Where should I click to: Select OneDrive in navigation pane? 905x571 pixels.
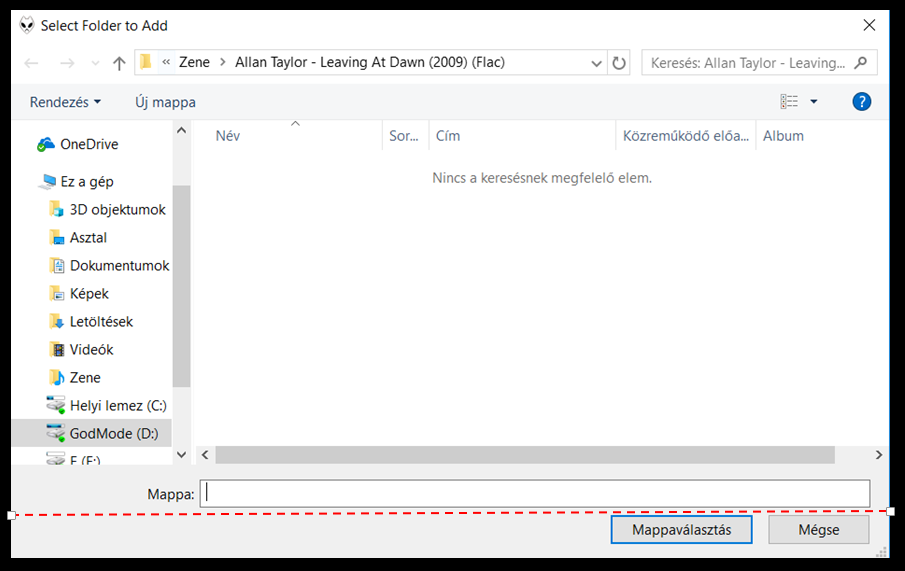pos(89,144)
